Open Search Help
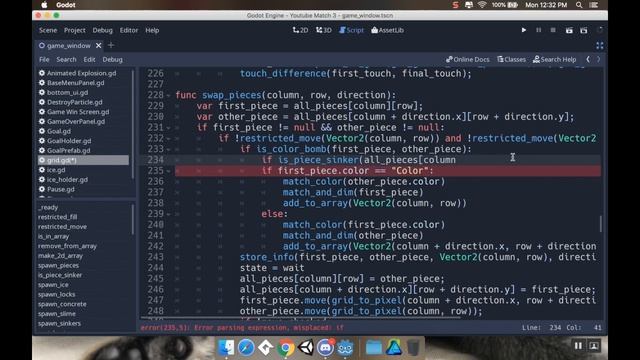This screenshot has height=360, width=640. point(554,60)
